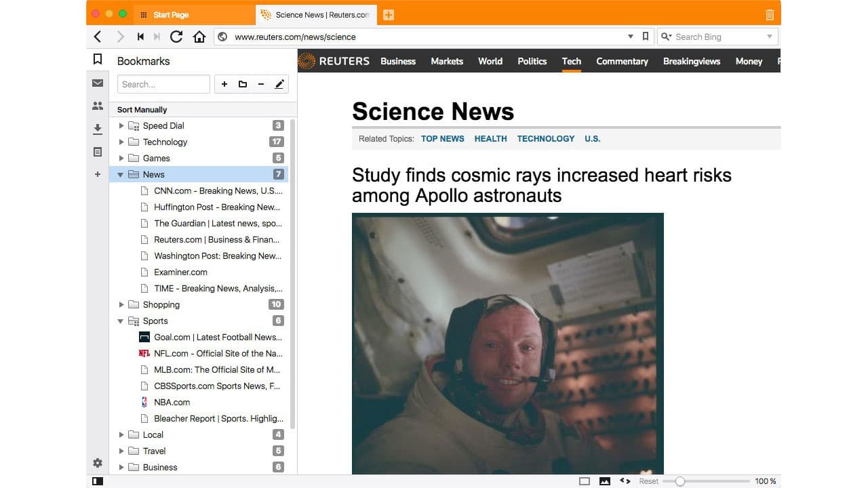Toggle image loading in the status bar
Viewport: 868px width, 488px height.
(x=604, y=481)
